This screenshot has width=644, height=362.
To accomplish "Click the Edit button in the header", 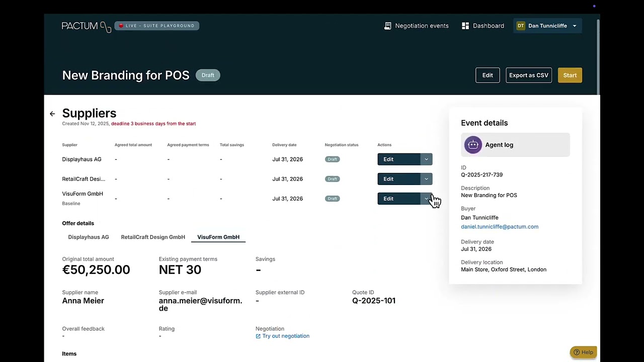I will tap(488, 75).
